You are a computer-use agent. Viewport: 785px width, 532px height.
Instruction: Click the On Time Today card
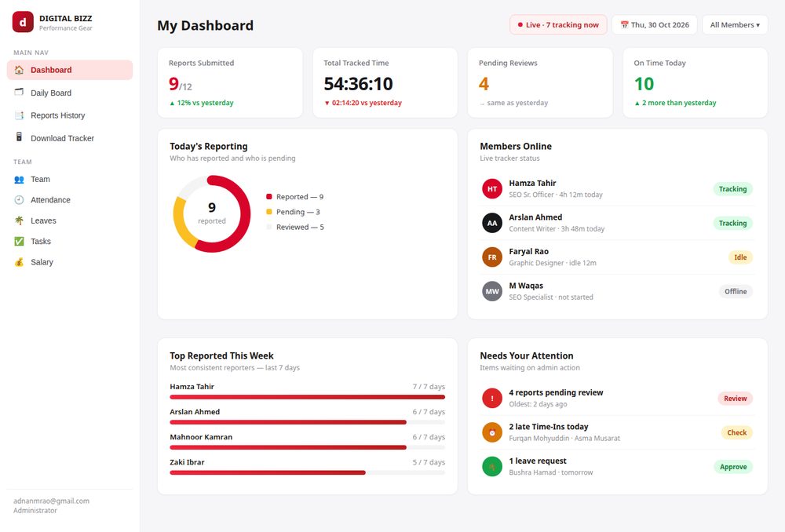click(695, 82)
